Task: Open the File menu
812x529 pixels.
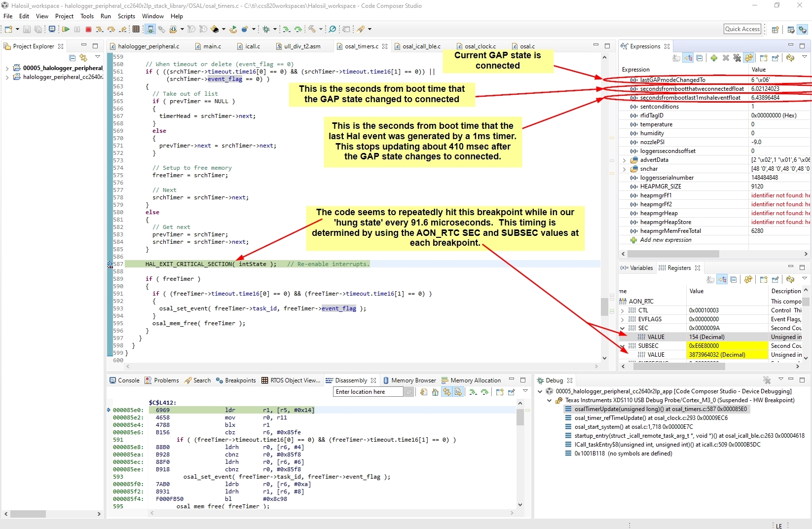Action: click(8, 16)
